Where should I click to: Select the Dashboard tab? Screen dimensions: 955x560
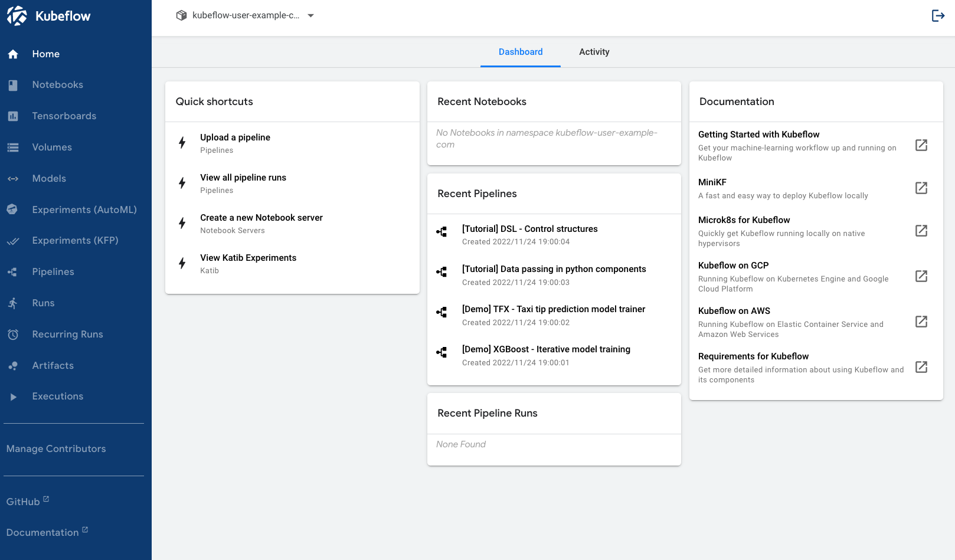(x=520, y=52)
